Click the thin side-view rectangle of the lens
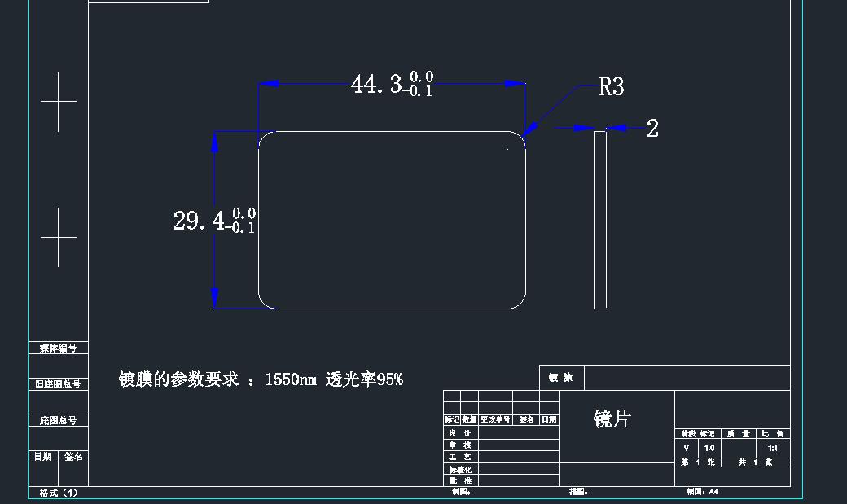847x504 pixels. point(600,220)
